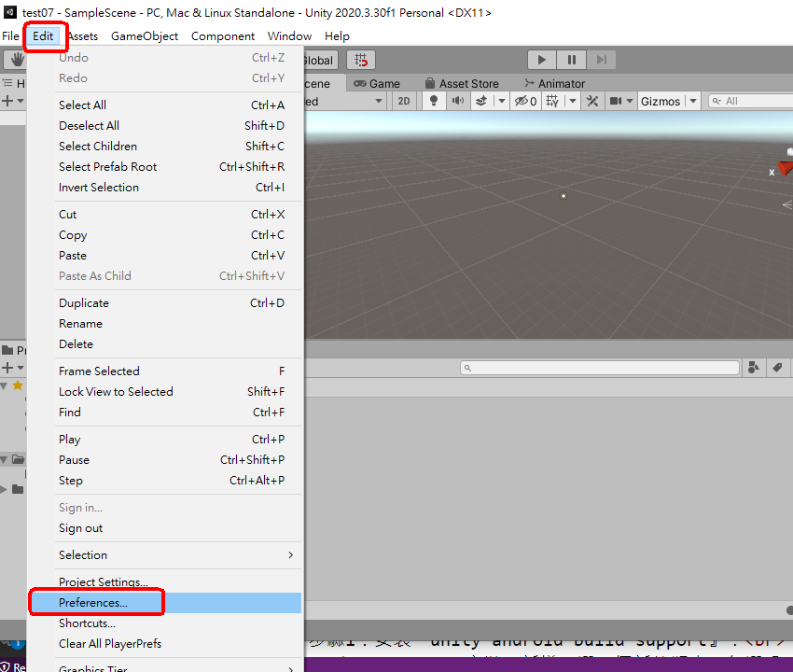Click the Hierarchy panel add (+) dropdown
This screenshot has width=793, height=672.
(x=13, y=101)
